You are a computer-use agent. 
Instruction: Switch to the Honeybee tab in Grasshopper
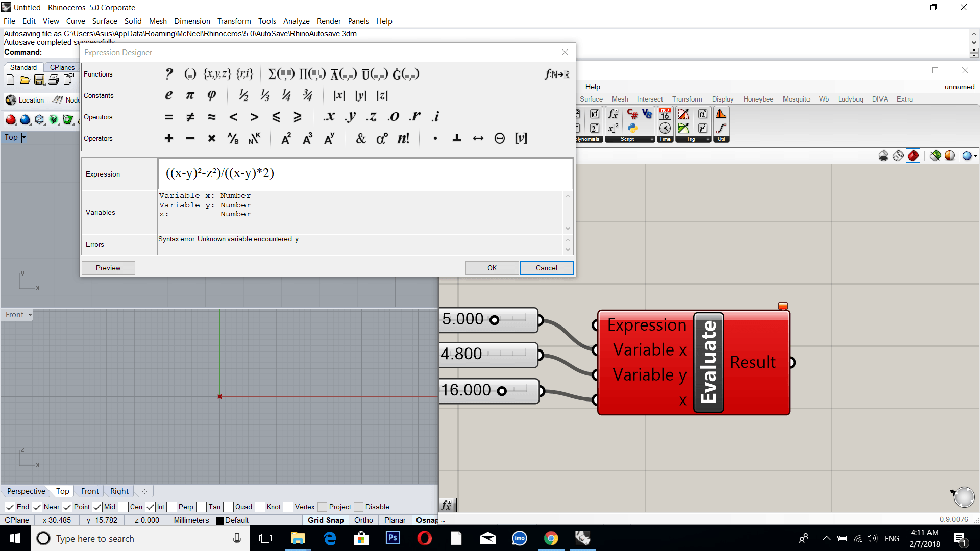758,99
